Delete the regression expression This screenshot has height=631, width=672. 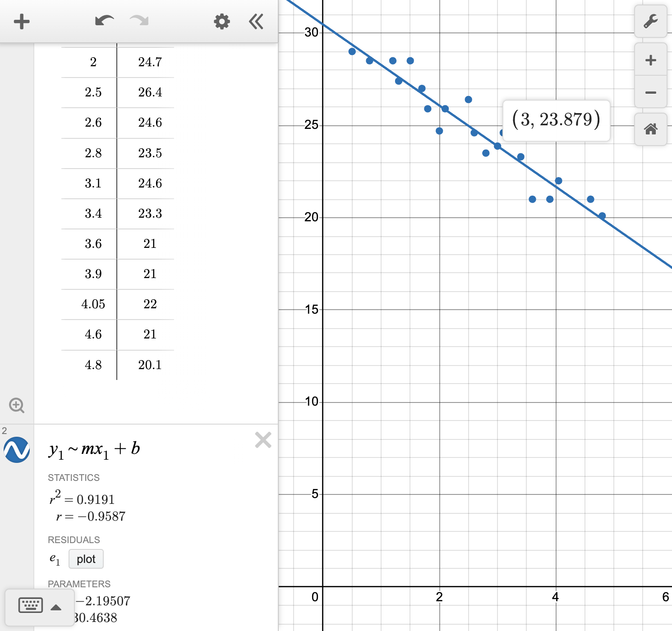coord(263,440)
